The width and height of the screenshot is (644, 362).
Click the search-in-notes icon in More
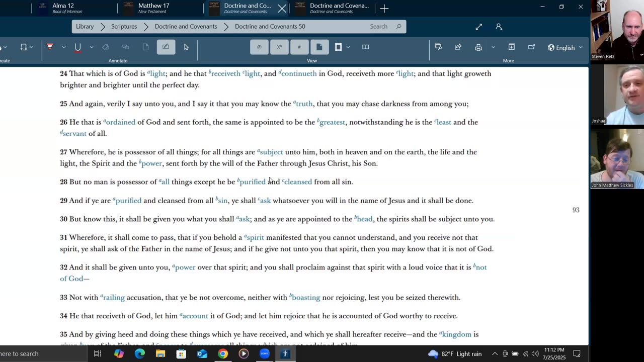click(438, 47)
